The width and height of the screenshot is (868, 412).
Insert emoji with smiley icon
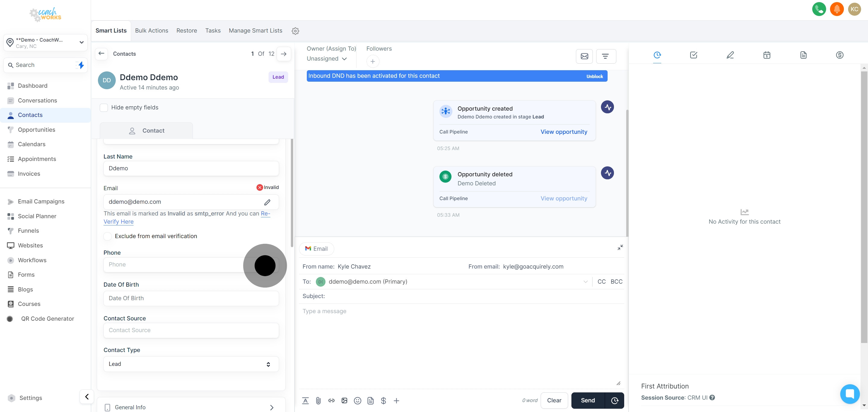[357, 401]
